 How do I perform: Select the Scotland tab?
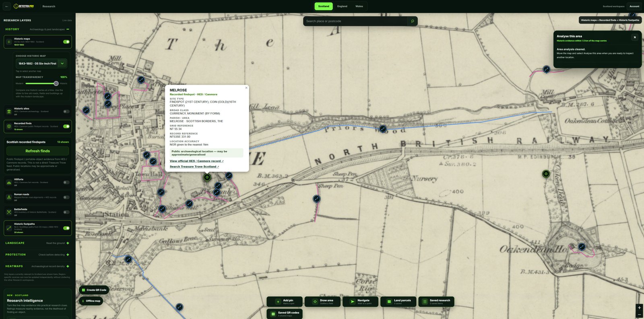[324, 6]
